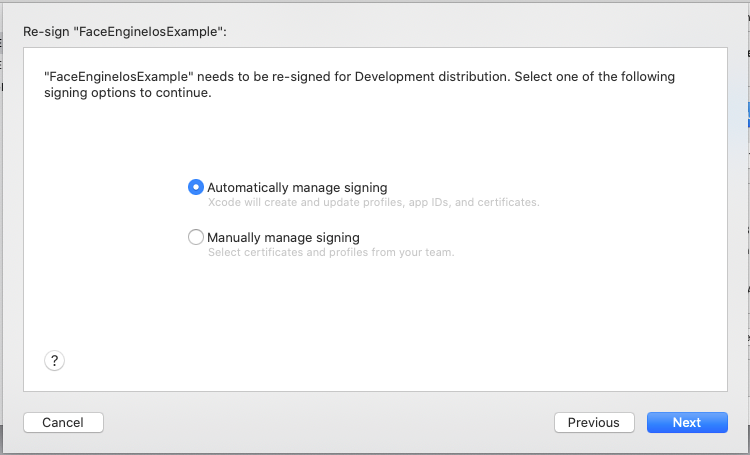The height and width of the screenshot is (455, 750).
Task: Click the "Xcode will create and update profiles" description
Action: [x=373, y=202]
